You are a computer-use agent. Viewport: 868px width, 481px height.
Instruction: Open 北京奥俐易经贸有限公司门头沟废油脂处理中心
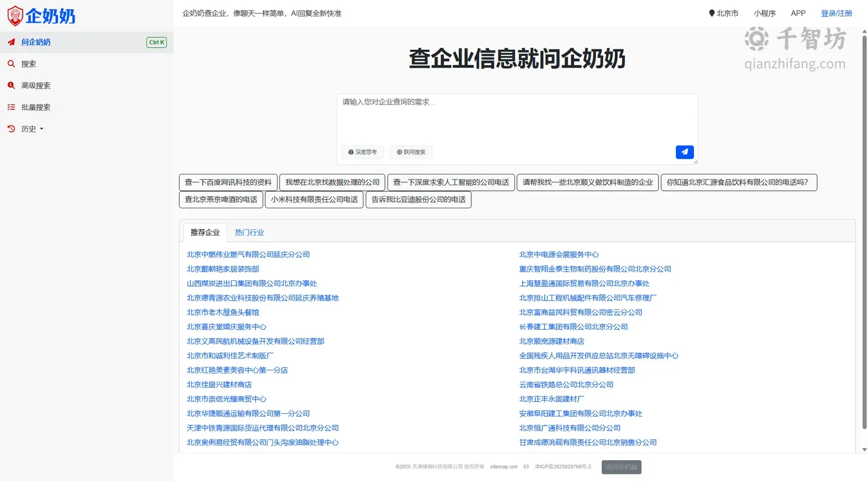263,443
